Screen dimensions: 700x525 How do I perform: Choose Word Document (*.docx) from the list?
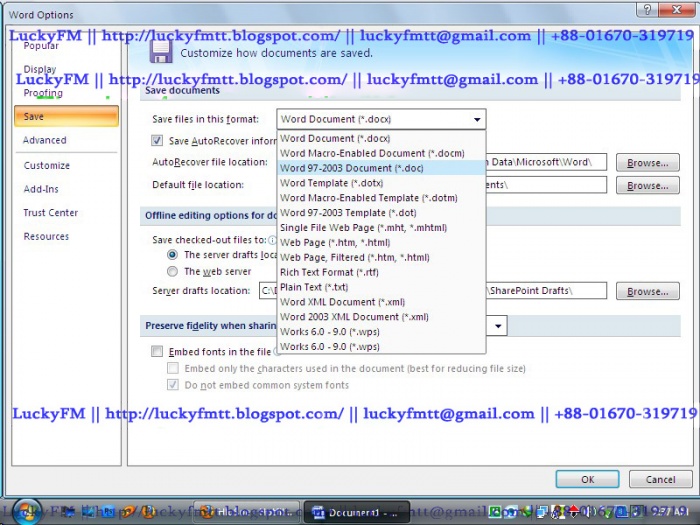[x=381, y=138]
